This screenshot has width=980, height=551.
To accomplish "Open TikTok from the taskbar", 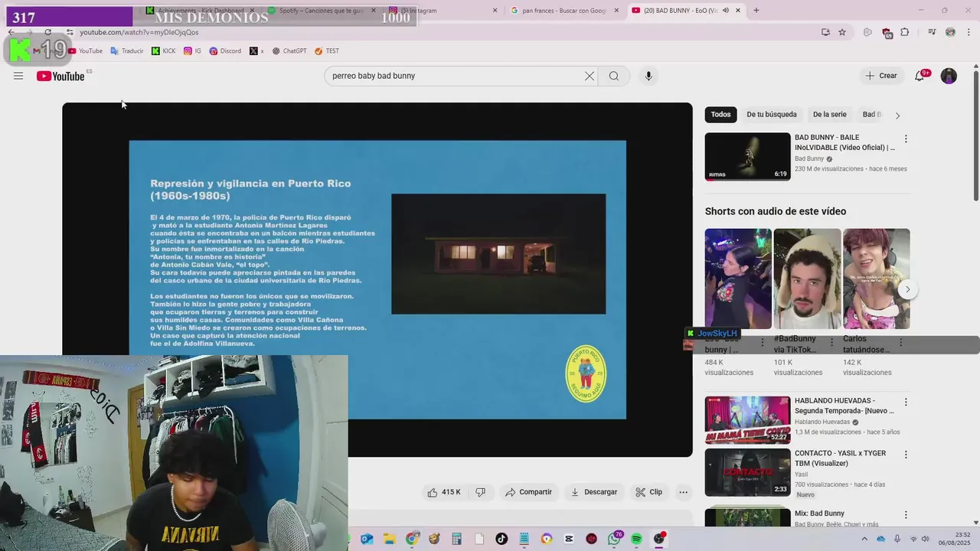I will coord(501,539).
